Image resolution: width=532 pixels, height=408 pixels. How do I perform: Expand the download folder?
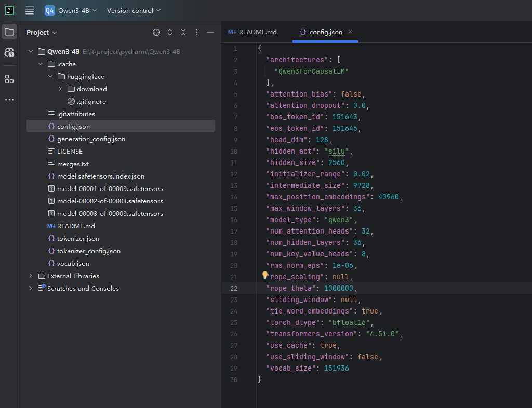click(x=60, y=89)
